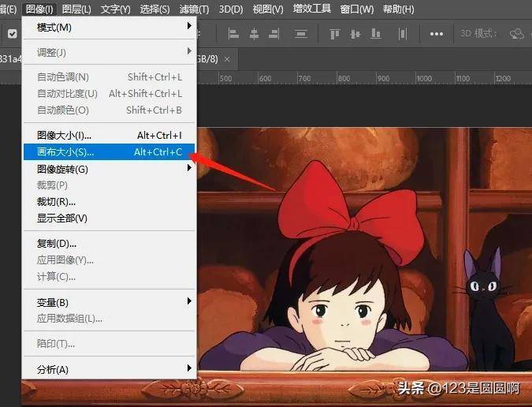The height and width of the screenshot is (407, 532).
Task: Choose 变量(B) menu entry
Action: pyautogui.click(x=109, y=302)
